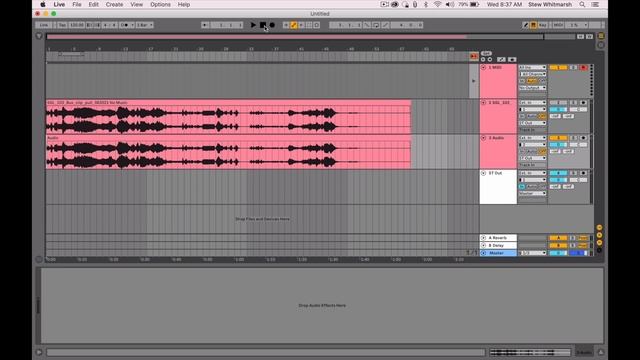
Task: Adjust ST Out track volume slider
Action: click(558, 180)
